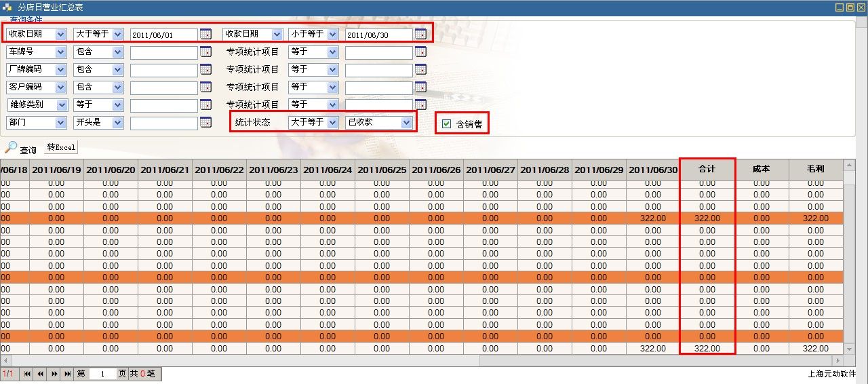The height and width of the screenshot is (384, 868).
Task: Toggle the 含销售 checkbox
Action: [x=446, y=123]
